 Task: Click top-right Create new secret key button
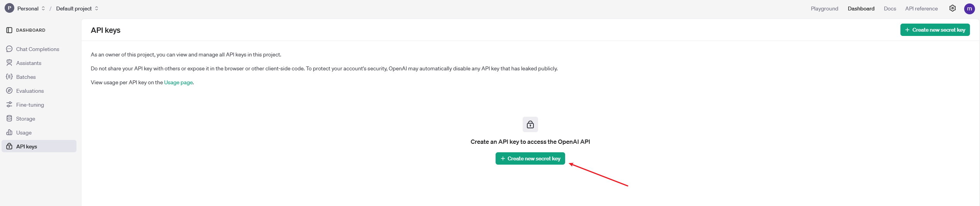(x=935, y=30)
